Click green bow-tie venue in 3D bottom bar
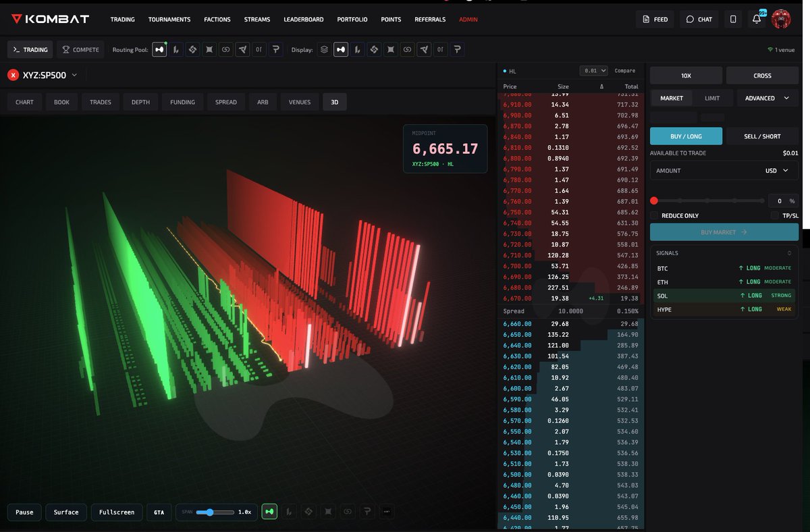The image size is (810, 532). (269, 512)
